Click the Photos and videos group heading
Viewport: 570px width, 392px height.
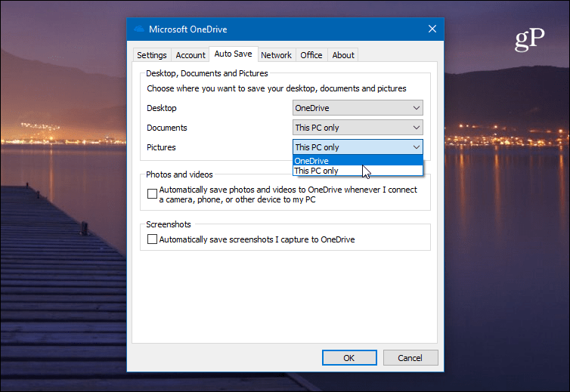point(179,174)
